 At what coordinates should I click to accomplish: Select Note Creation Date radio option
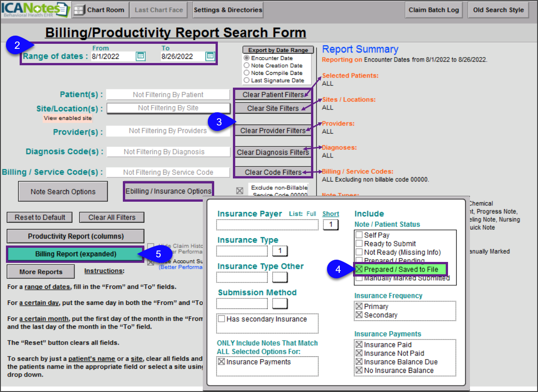pos(247,66)
